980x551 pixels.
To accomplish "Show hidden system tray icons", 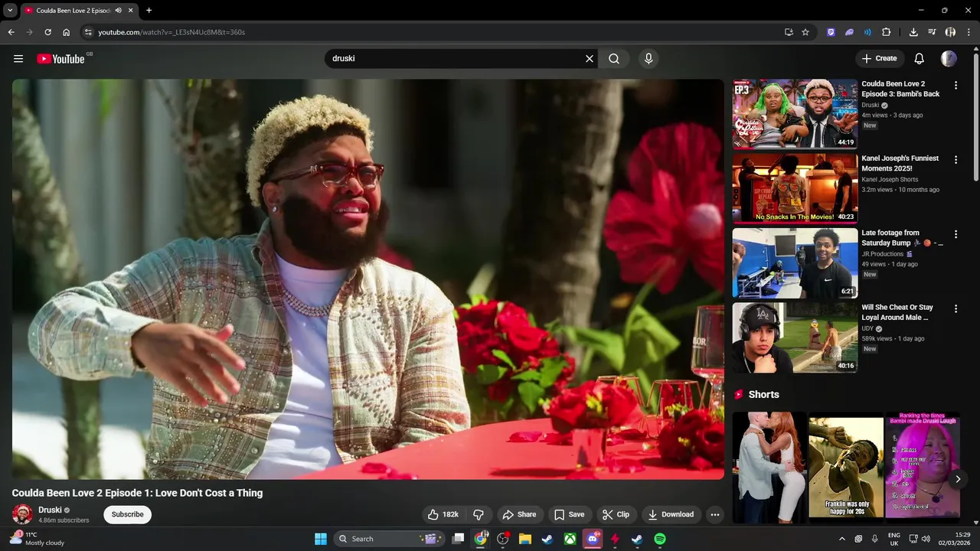I will 842,539.
